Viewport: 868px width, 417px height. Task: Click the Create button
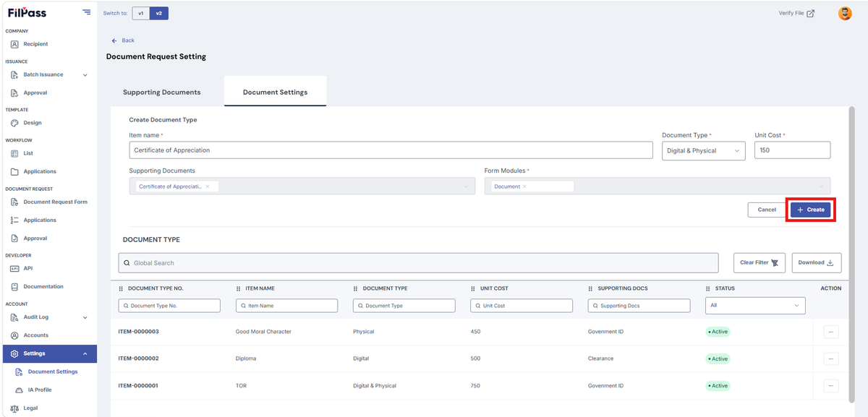click(810, 209)
